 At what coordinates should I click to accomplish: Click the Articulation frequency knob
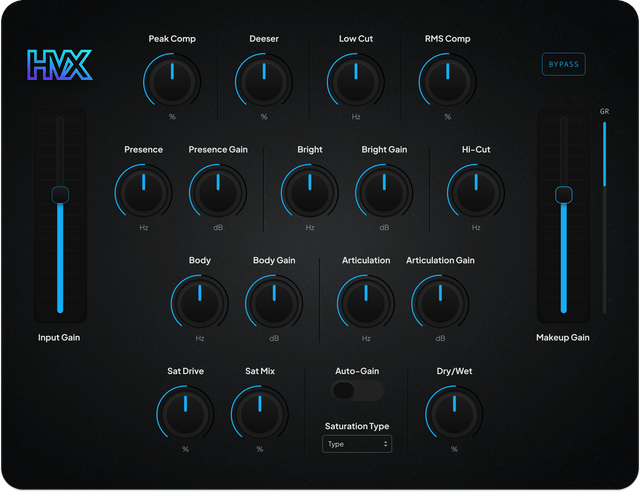coord(366,303)
